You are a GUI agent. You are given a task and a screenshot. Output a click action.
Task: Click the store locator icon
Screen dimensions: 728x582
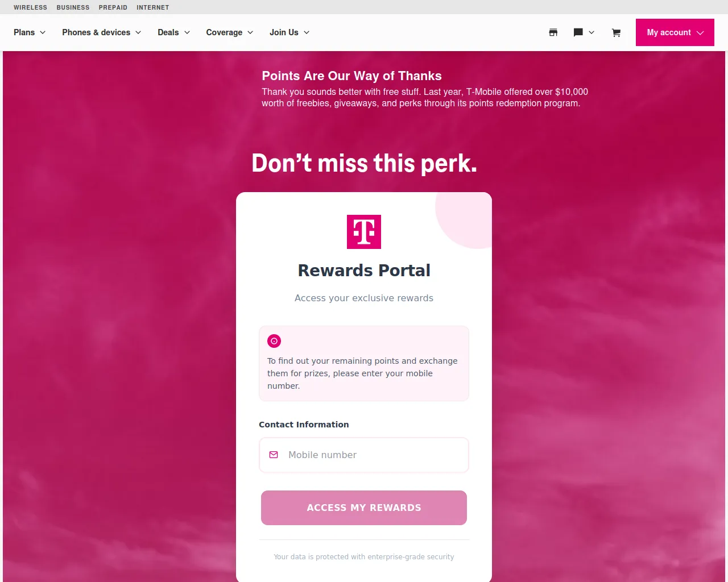coord(553,33)
